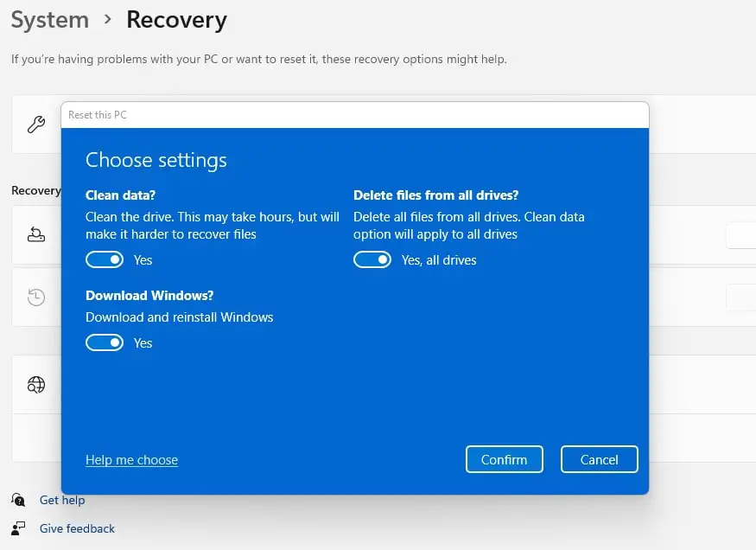This screenshot has width=756, height=550.
Task: Open the Help me choose link
Action: tap(131, 460)
